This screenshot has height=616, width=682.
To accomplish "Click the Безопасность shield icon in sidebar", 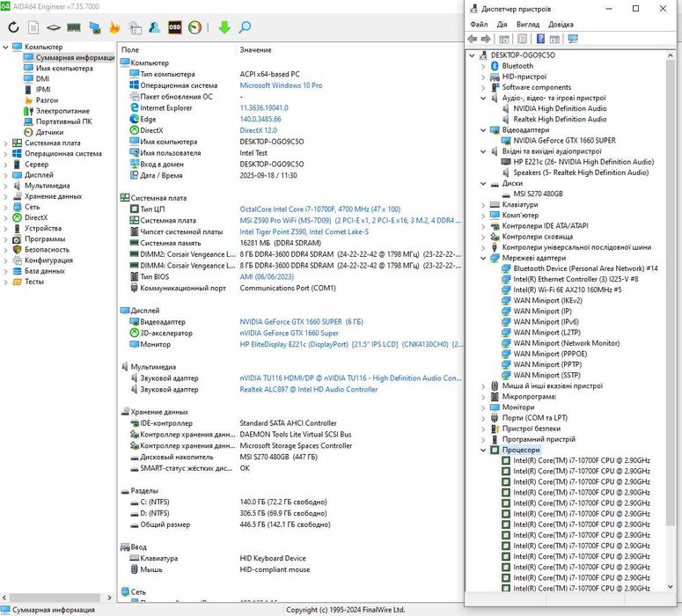I will click(x=17, y=250).
